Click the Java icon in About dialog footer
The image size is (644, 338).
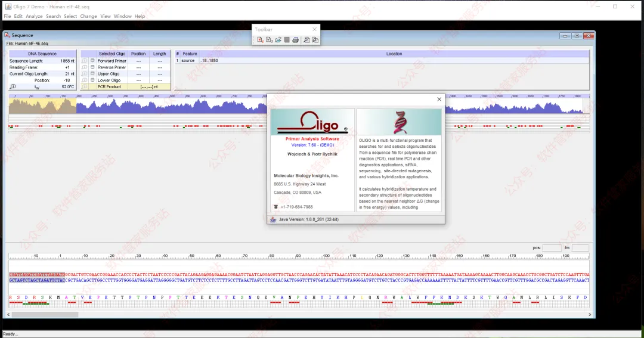tap(273, 220)
